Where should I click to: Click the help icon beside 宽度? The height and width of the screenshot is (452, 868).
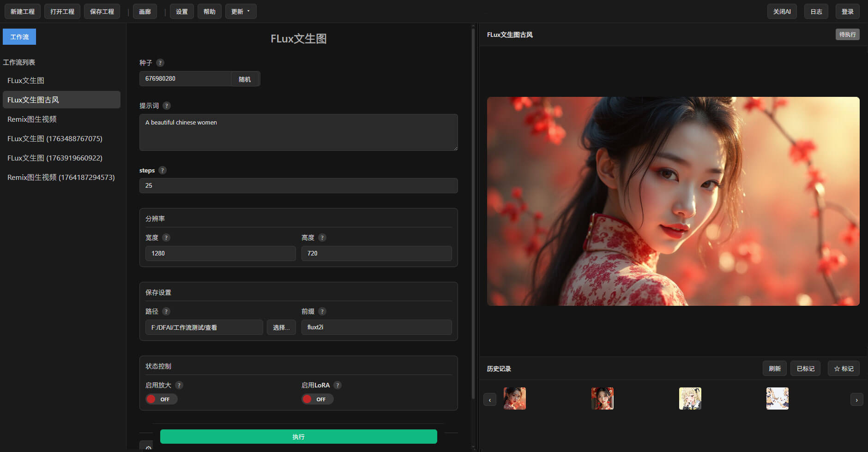click(x=166, y=238)
